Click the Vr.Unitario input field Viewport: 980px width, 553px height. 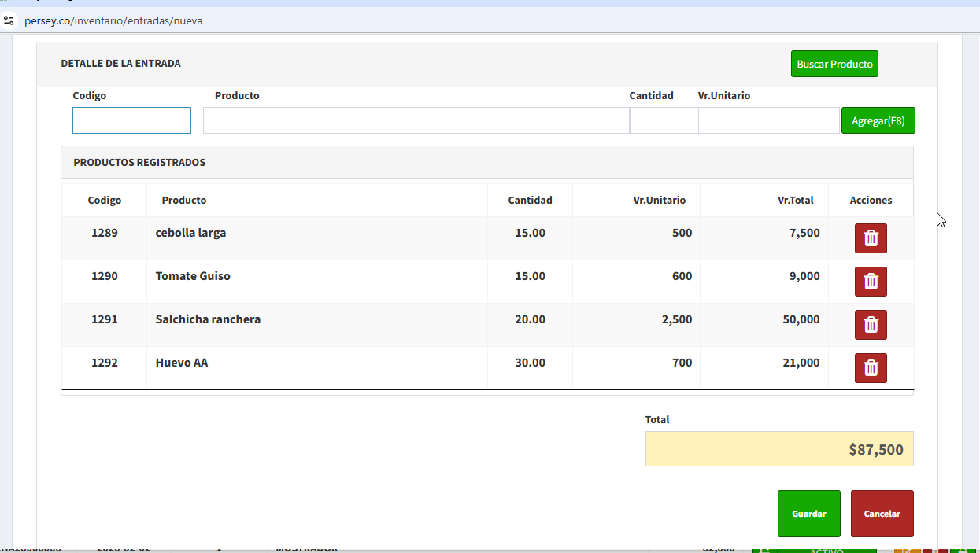point(768,120)
